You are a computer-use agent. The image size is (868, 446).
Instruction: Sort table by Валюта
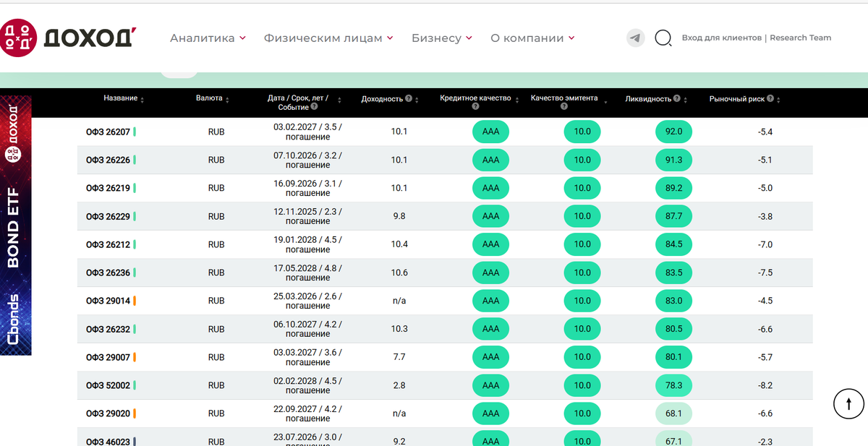[x=228, y=99]
